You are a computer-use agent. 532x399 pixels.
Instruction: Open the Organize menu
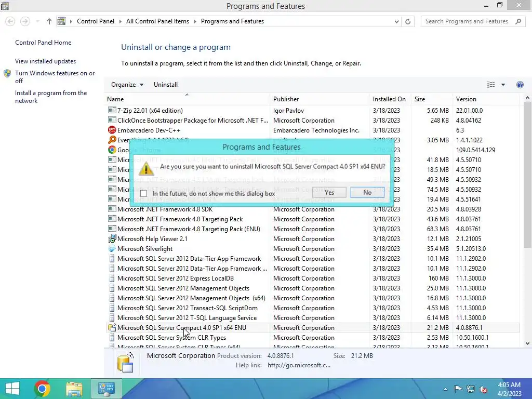point(127,85)
